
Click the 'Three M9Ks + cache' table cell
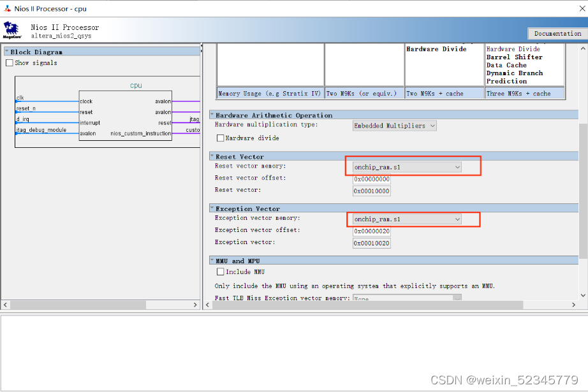524,93
